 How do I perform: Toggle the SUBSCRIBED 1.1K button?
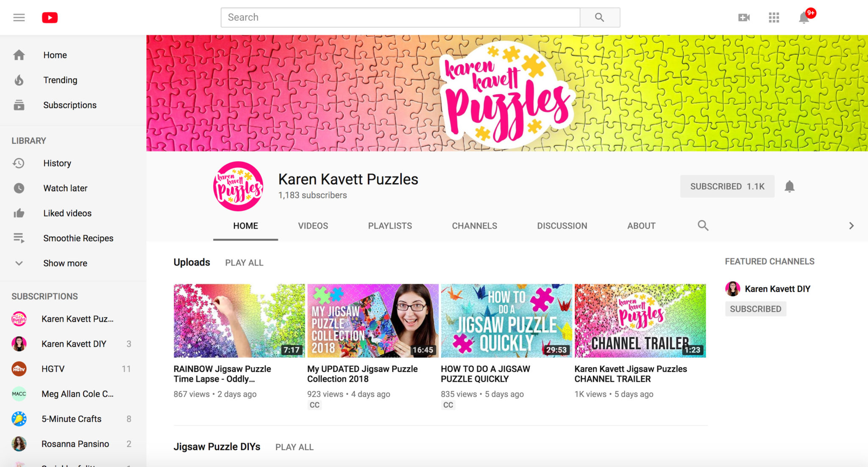click(727, 186)
